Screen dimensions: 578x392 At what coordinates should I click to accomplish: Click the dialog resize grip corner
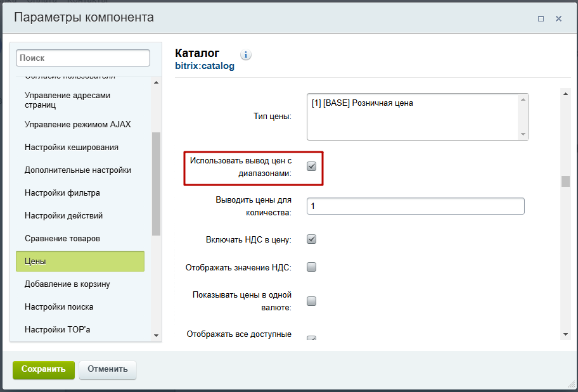570,384
